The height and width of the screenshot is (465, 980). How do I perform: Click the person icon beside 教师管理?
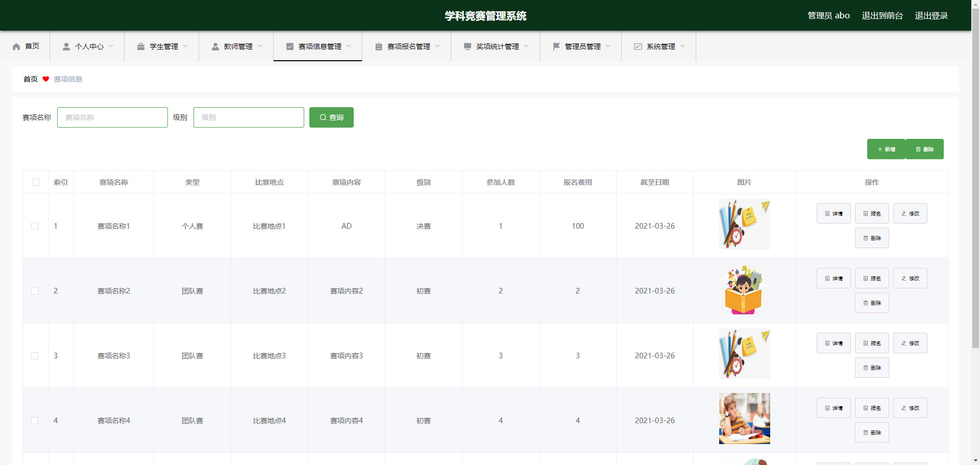click(215, 46)
